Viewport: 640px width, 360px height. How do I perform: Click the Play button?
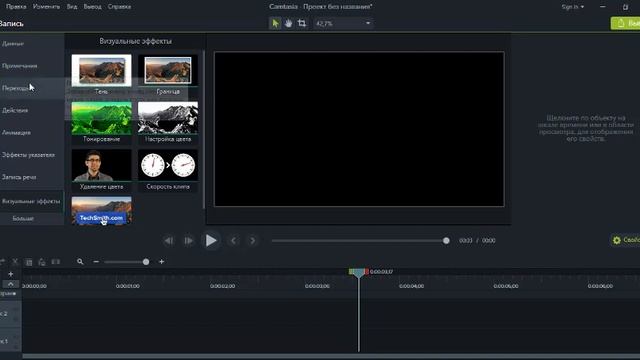(x=211, y=240)
